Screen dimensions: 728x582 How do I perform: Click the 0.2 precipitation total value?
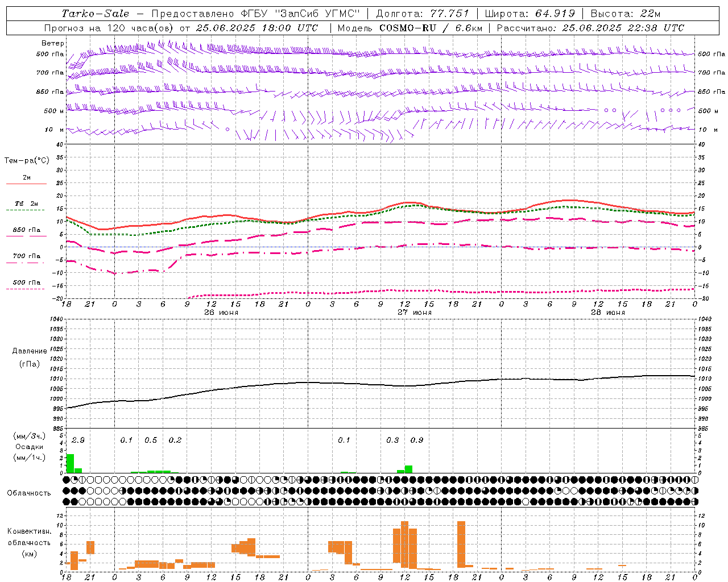coord(175,440)
